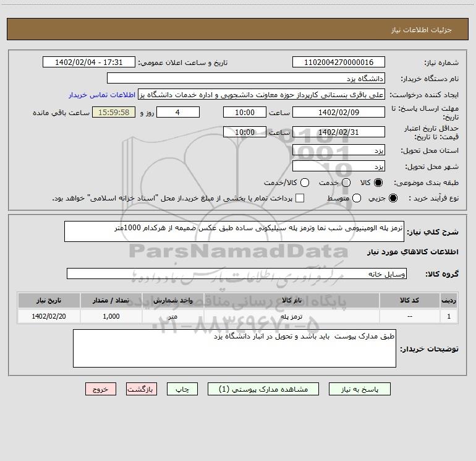
Task: Click the buyer notes text area
Action: (234, 348)
